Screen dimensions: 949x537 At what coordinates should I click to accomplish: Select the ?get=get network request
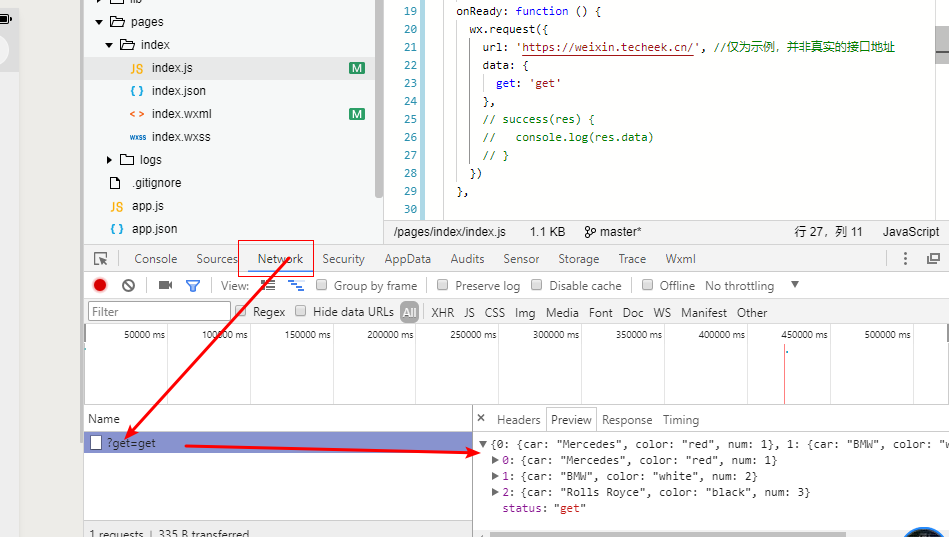pos(131,443)
